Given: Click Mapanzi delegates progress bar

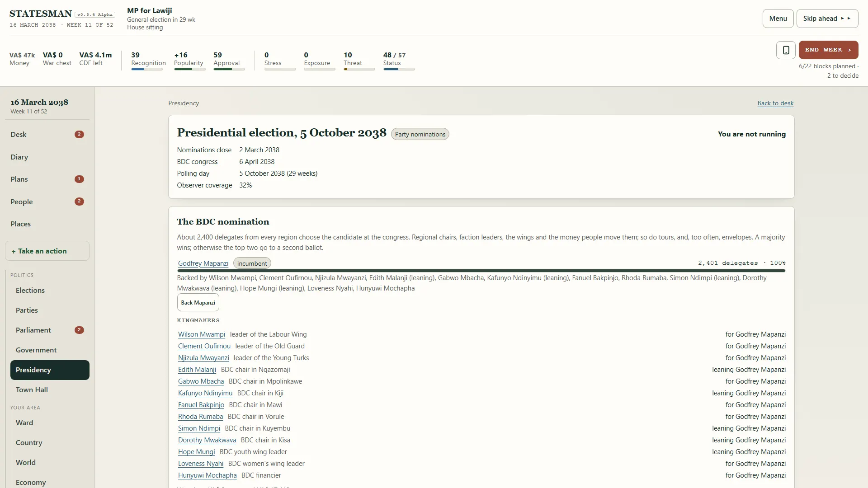Looking at the screenshot, I should tap(481, 271).
